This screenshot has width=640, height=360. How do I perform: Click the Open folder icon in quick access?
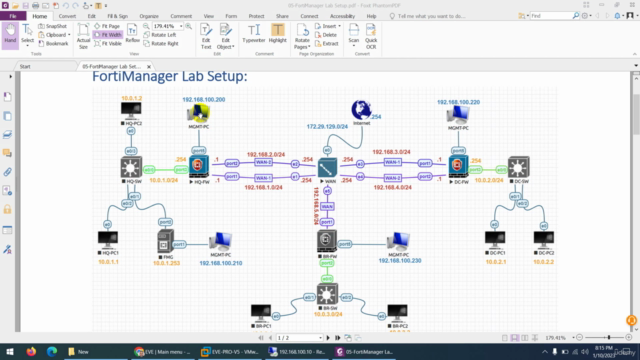15,5
